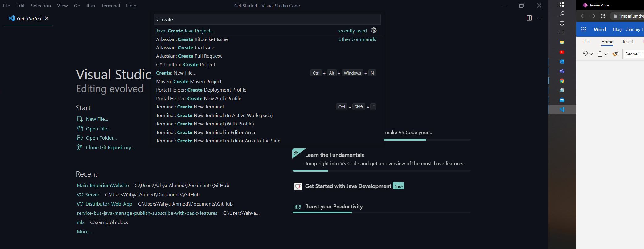The height and width of the screenshot is (249, 644).
Task: Reload the browser page
Action: (603, 16)
